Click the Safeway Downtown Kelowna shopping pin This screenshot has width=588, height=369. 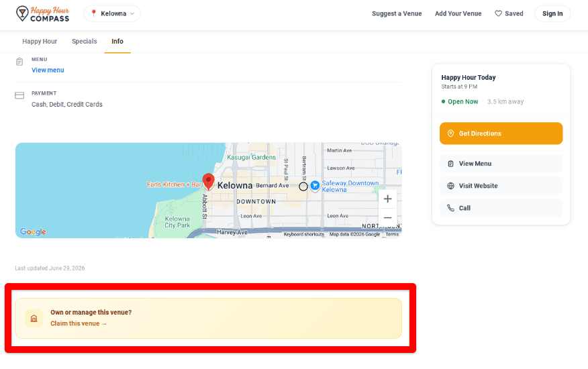click(315, 185)
